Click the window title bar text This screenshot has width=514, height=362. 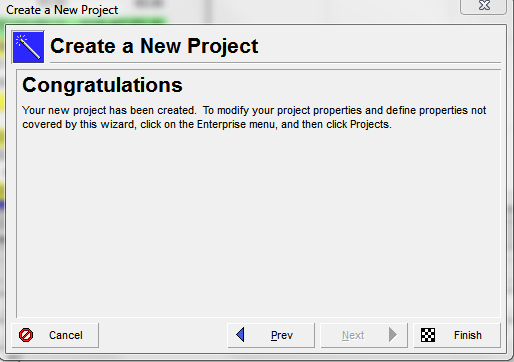click(x=62, y=10)
